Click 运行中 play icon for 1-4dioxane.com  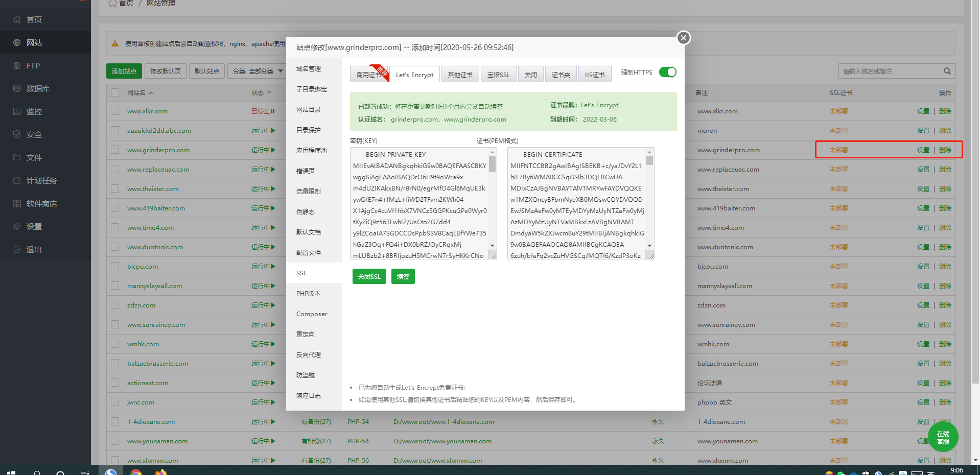[273, 421]
